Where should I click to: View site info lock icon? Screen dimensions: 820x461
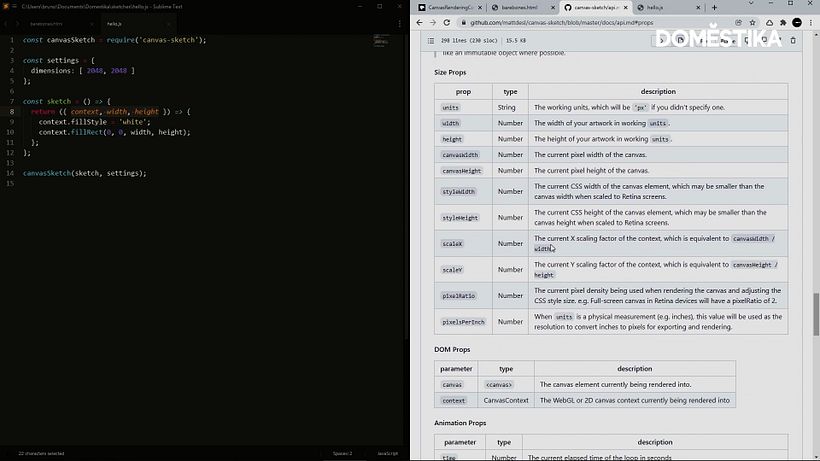[463, 23]
